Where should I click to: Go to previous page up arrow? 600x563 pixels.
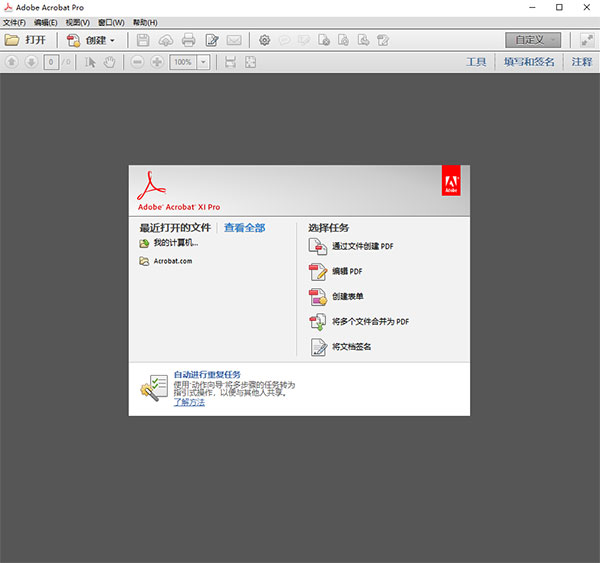click(x=11, y=62)
